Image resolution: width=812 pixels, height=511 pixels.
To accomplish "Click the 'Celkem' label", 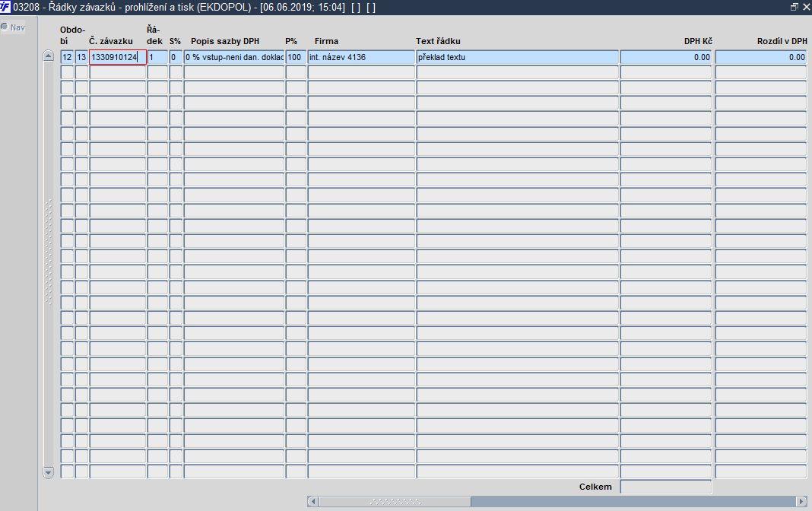I will click(595, 487).
